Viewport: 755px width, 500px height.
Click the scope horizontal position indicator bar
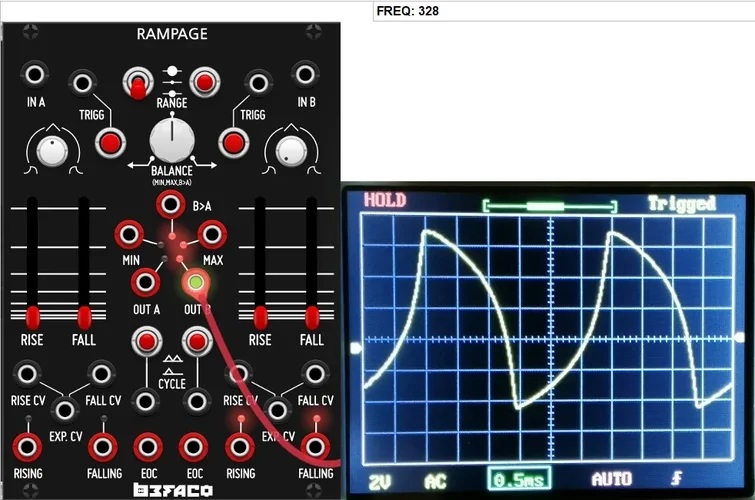tap(549, 207)
